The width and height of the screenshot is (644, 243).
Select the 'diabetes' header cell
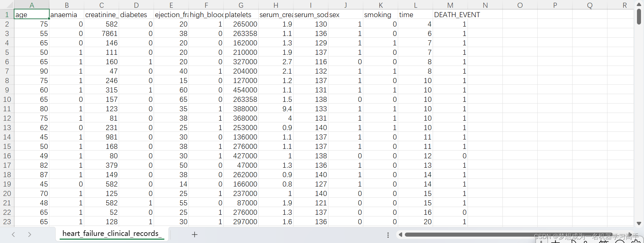[x=136, y=14]
